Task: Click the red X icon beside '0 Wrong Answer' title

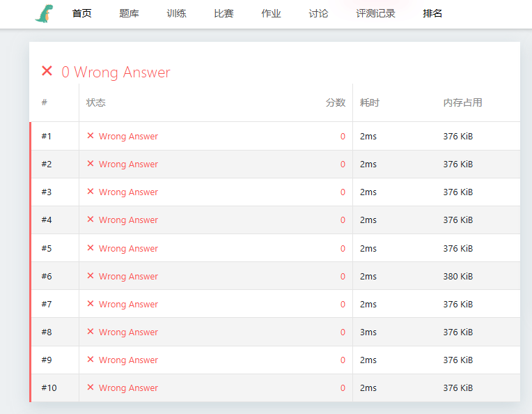Action: [47, 71]
